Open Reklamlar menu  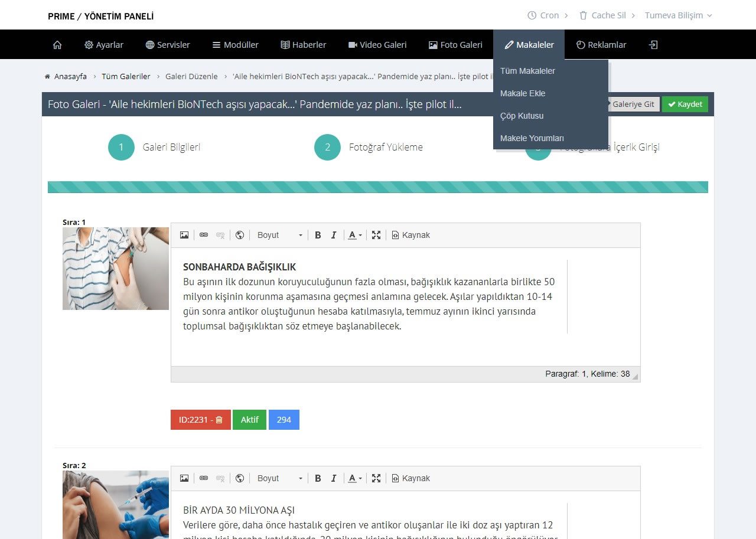pos(601,45)
